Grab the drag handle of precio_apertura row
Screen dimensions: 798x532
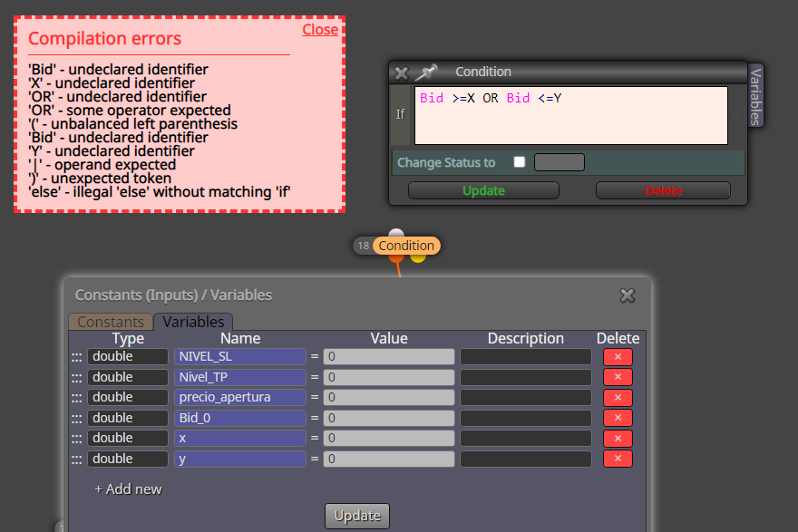(x=77, y=398)
